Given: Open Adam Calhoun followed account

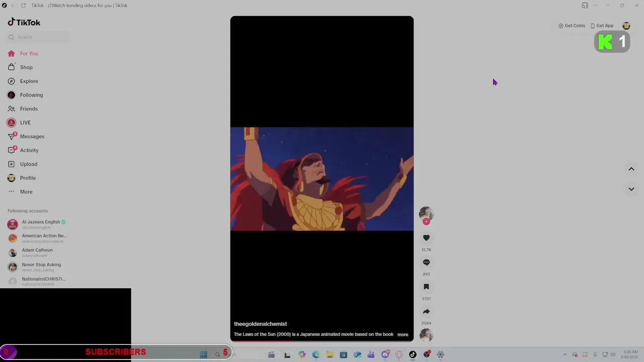Looking at the screenshot, I should [x=30, y=252].
